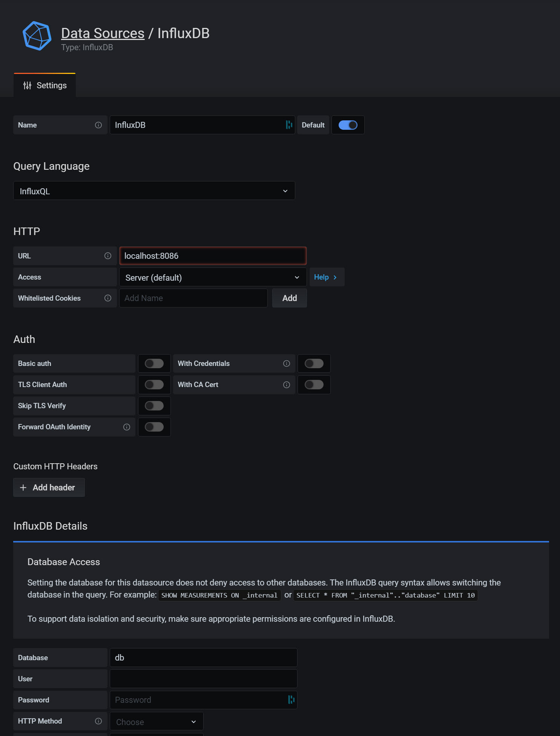Click the 'Custom HTTP Headers' heading
560x736 pixels.
(55, 467)
